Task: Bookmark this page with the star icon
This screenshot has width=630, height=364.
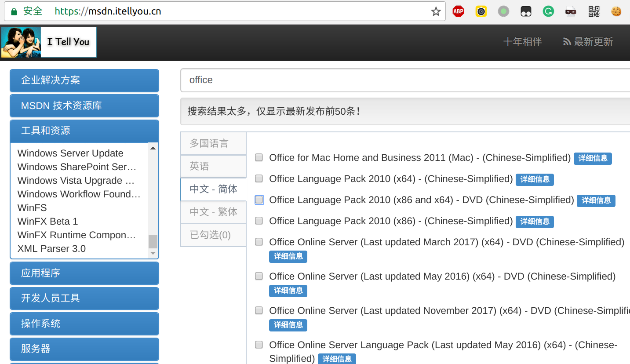Action: coord(436,11)
